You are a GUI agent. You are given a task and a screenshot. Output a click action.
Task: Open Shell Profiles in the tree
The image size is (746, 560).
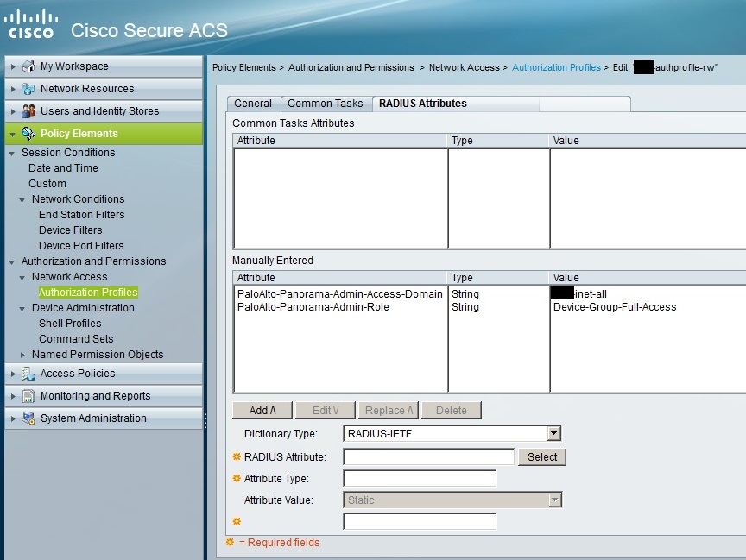[70, 324]
